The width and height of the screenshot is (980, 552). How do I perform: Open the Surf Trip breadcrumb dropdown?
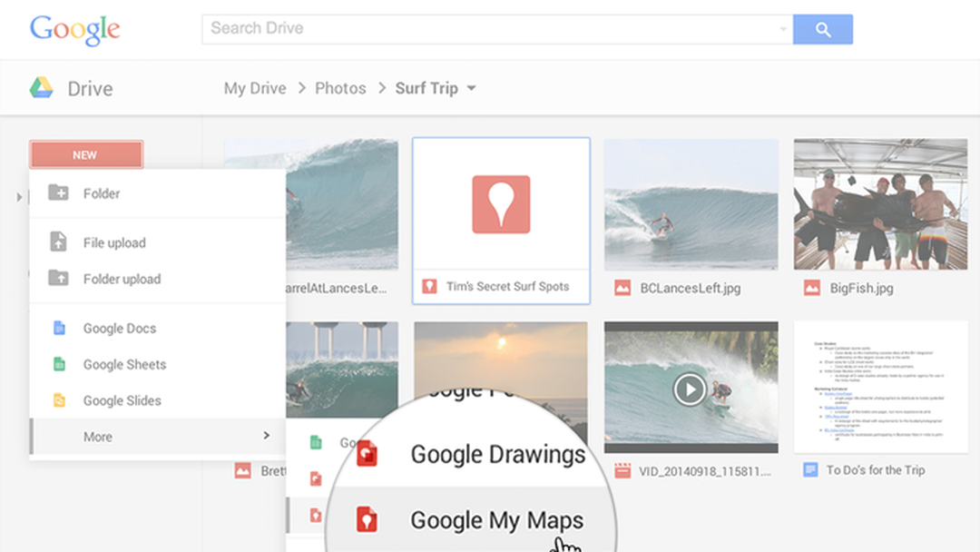pyautogui.click(x=472, y=88)
